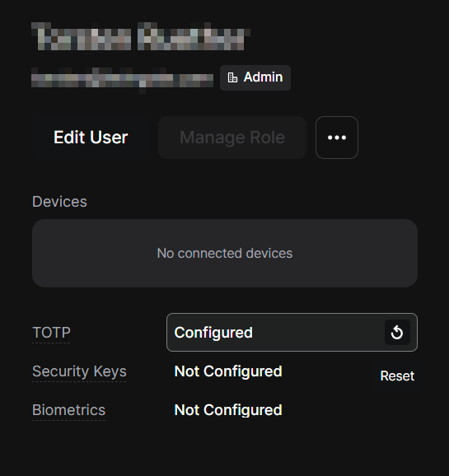449x476 pixels.
Task: Click the No connected devices message text
Action: 225,253
